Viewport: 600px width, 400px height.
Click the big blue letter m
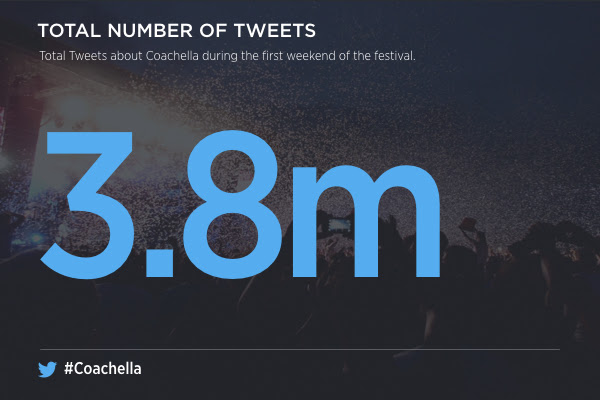367,220
